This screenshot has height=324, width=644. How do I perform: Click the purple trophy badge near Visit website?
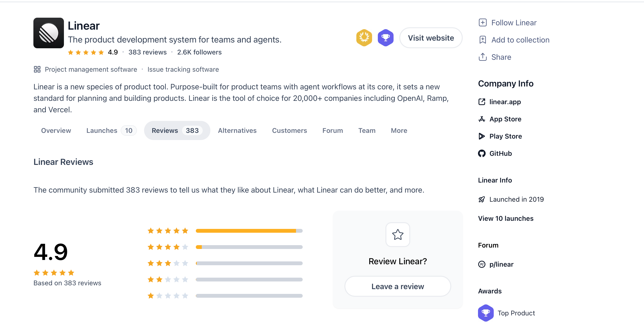[385, 38]
